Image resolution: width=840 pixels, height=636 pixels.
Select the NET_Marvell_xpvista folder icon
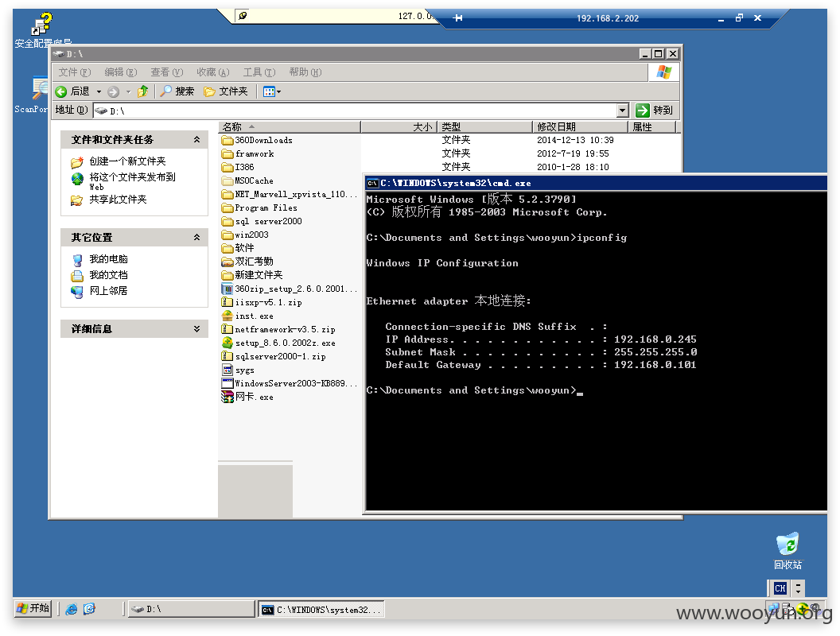pyautogui.click(x=227, y=194)
